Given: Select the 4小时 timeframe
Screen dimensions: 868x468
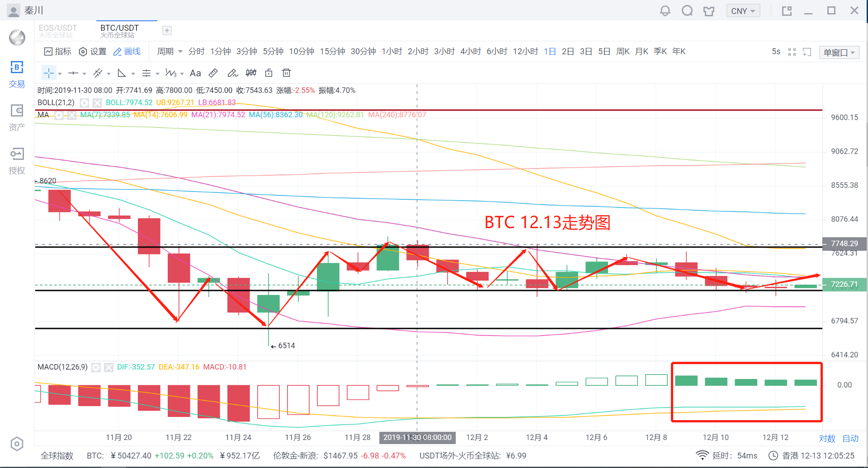Looking at the screenshot, I should pos(470,51).
